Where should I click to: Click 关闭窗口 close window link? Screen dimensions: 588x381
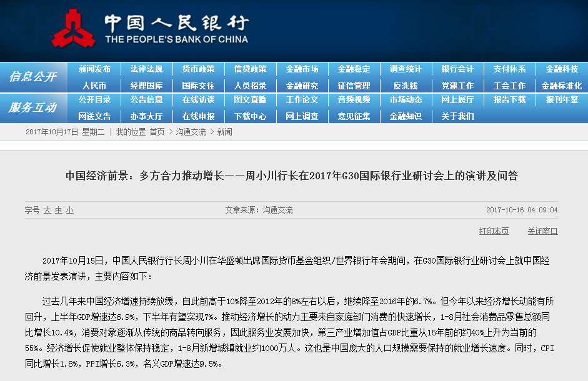[x=542, y=231]
